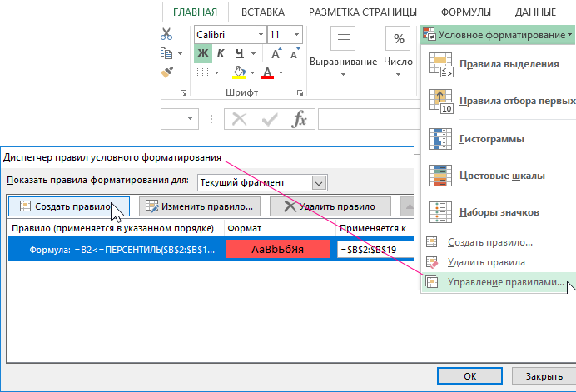Click the red АаВbБбЯя format preview
Image resolution: width=576 pixels, height=392 pixels.
pyautogui.click(x=277, y=250)
